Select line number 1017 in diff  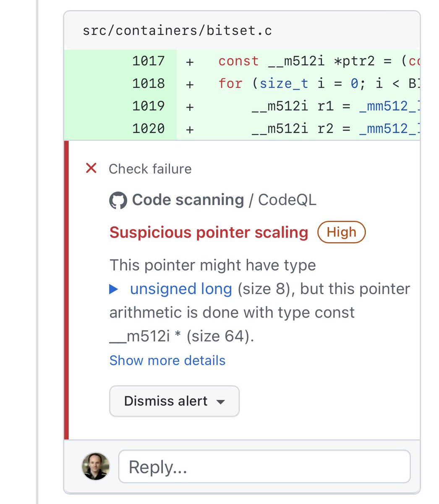tap(149, 61)
